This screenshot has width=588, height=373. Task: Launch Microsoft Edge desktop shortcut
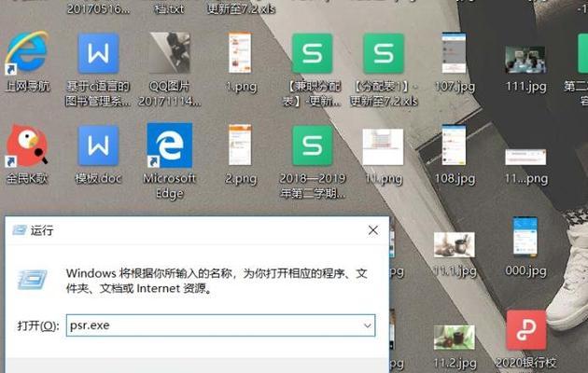pos(170,145)
